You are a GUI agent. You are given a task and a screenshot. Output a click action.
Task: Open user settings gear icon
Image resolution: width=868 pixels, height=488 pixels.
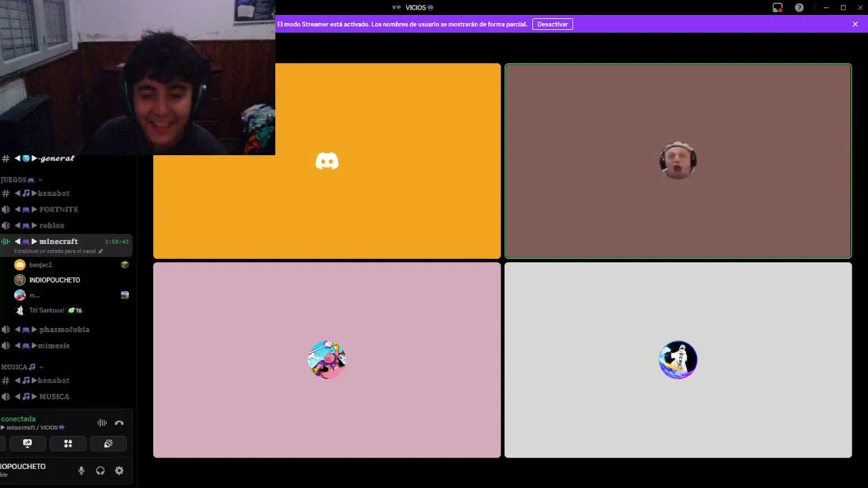coord(119,470)
